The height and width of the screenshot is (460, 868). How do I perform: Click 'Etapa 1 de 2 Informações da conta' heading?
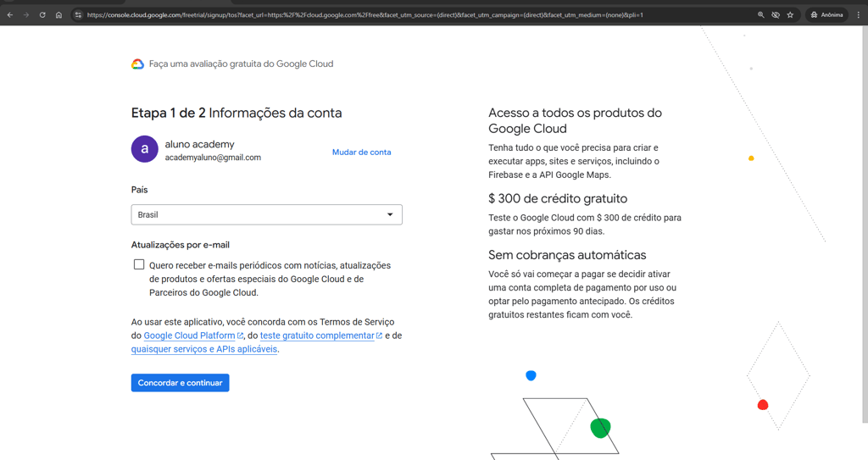coord(236,113)
